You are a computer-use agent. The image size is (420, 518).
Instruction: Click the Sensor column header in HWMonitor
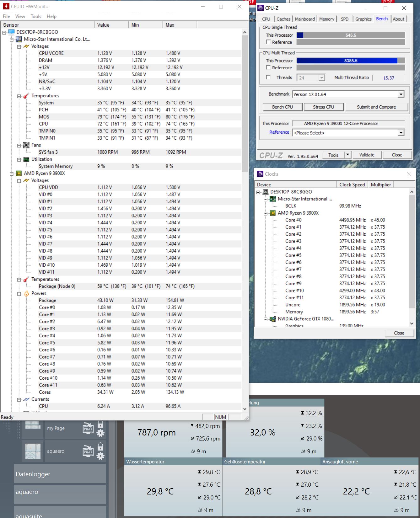point(48,25)
